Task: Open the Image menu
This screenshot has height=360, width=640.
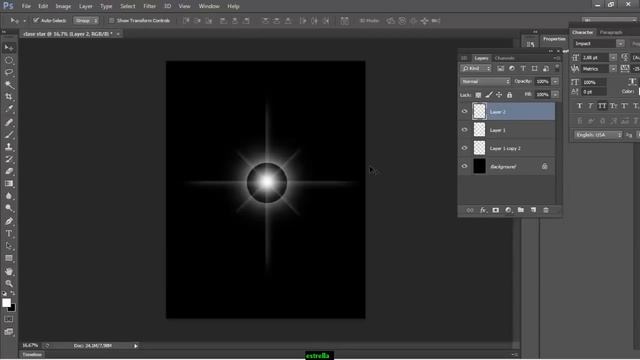Action: point(63,6)
